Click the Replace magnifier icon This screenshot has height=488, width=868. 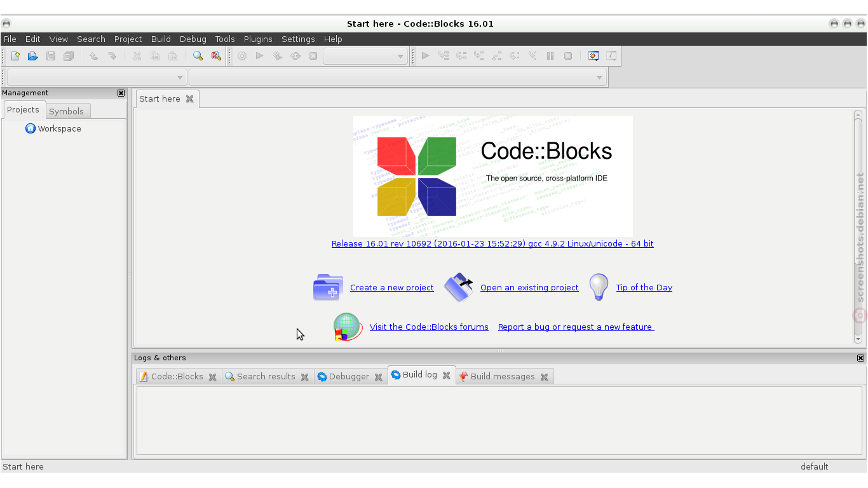(x=216, y=56)
